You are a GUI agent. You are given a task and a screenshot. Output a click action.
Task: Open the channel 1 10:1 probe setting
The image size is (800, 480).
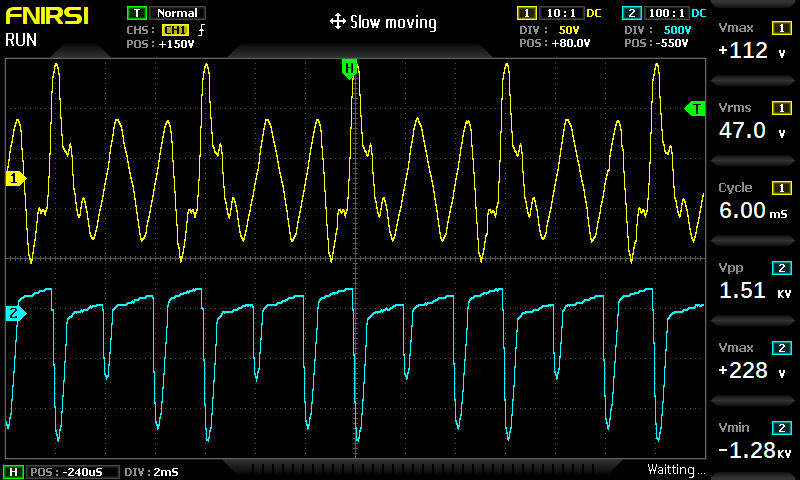point(556,13)
